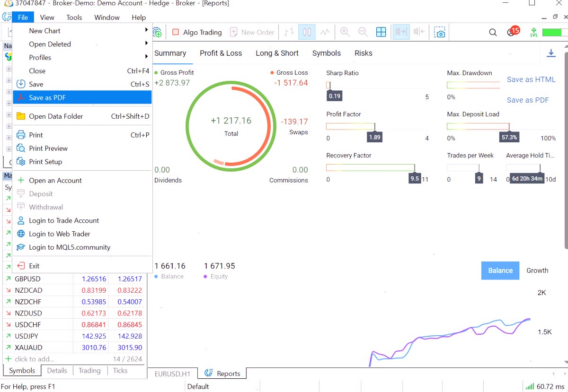Click the tile windows grid icon
The height and width of the screenshot is (392, 568).
point(381,32)
